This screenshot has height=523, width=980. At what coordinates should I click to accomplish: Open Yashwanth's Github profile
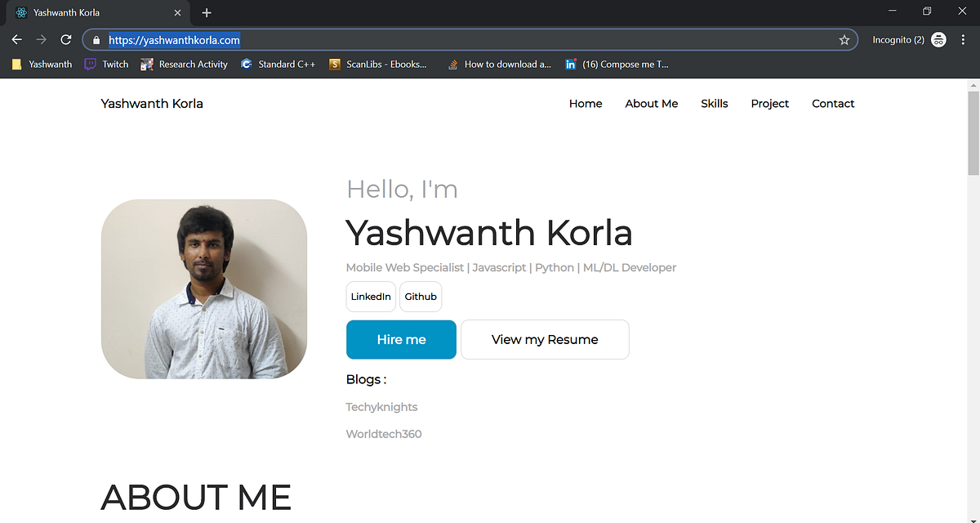pos(420,297)
